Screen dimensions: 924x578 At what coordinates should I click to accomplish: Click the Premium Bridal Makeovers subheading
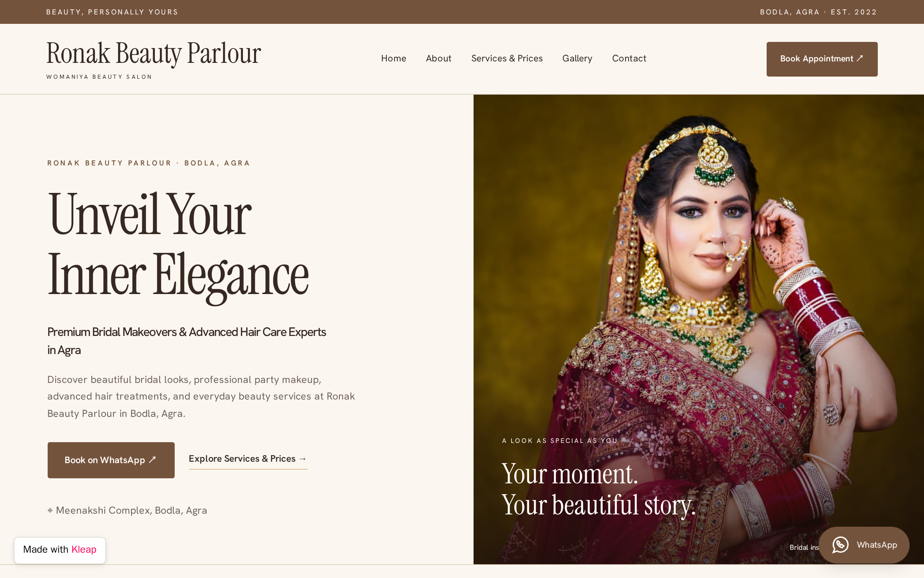click(x=186, y=341)
